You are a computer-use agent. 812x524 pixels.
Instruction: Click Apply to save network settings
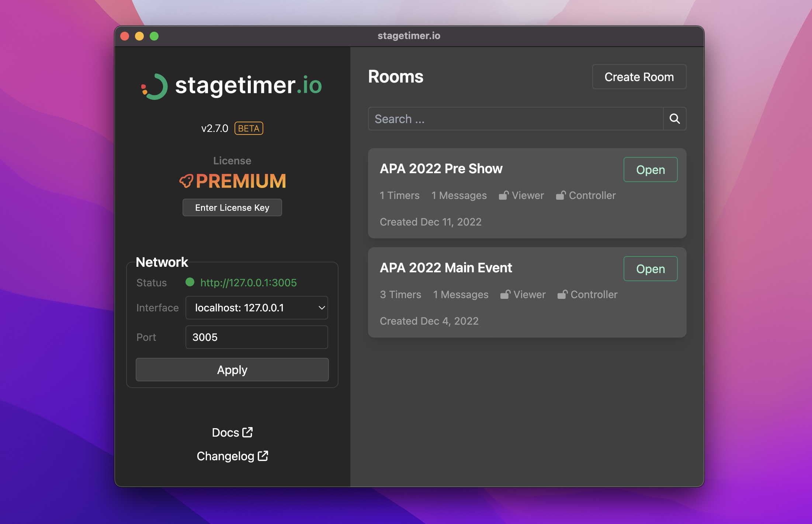click(x=232, y=370)
